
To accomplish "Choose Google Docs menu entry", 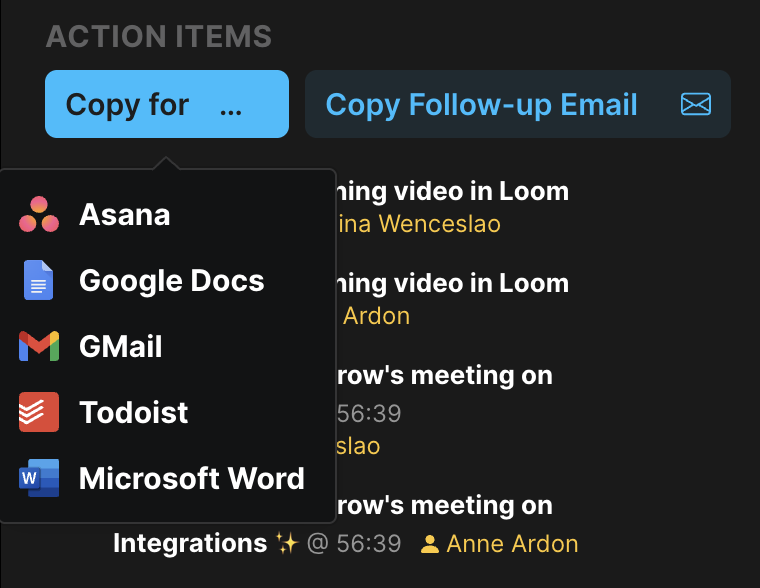I will 168,280.
